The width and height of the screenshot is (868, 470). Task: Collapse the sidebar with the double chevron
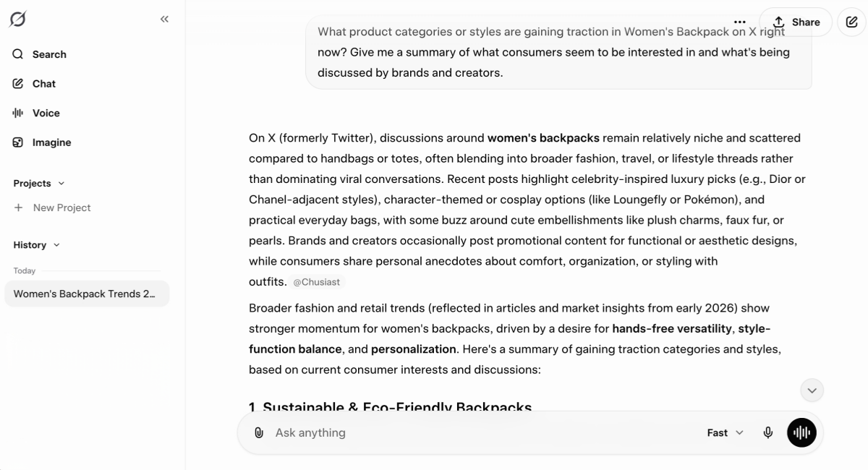coord(164,19)
